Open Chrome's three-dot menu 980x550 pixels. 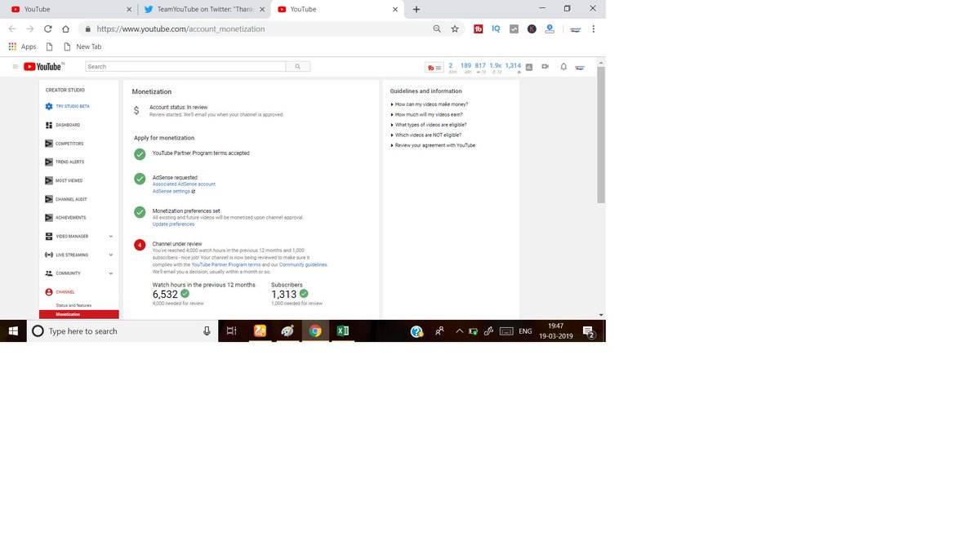point(594,29)
